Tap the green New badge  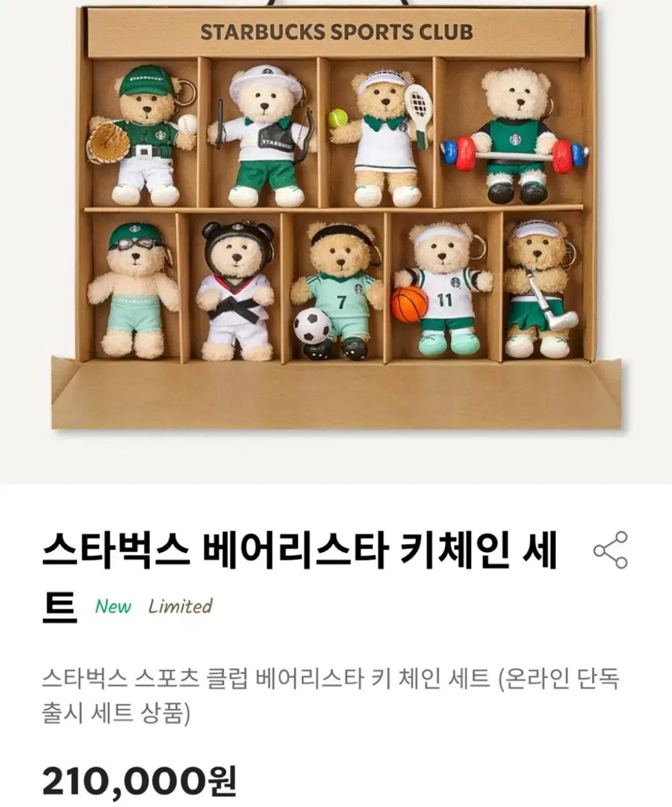pyautogui.click(x=114, y=606)
